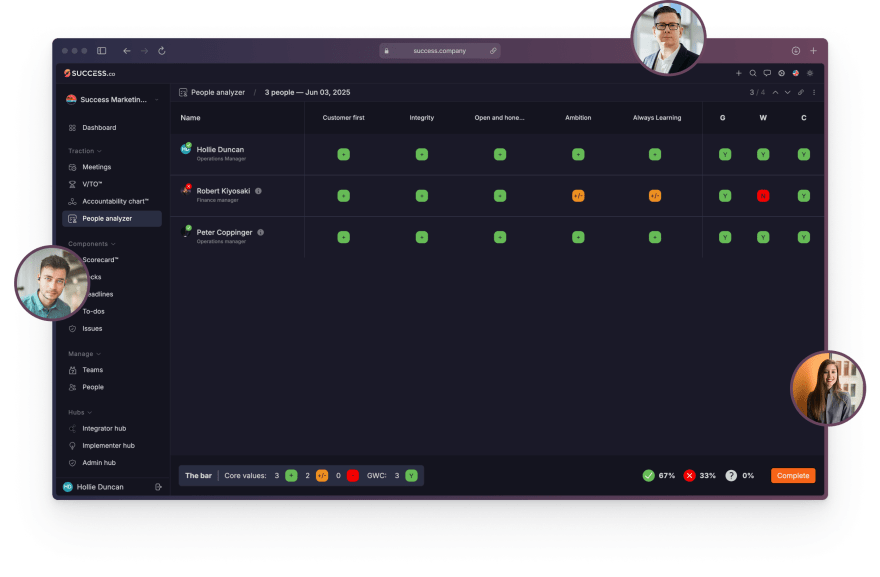
Task: Collapse the Hubs section
Action: tap(80, 413)
